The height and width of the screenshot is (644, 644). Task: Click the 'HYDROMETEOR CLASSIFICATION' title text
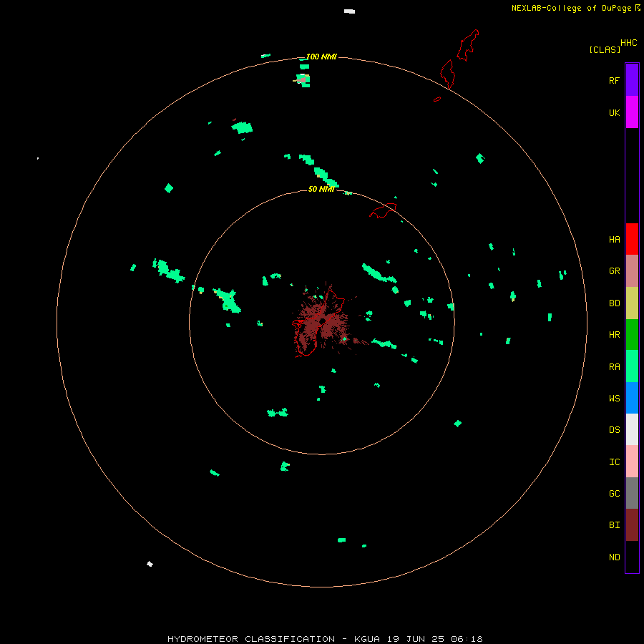251,639
